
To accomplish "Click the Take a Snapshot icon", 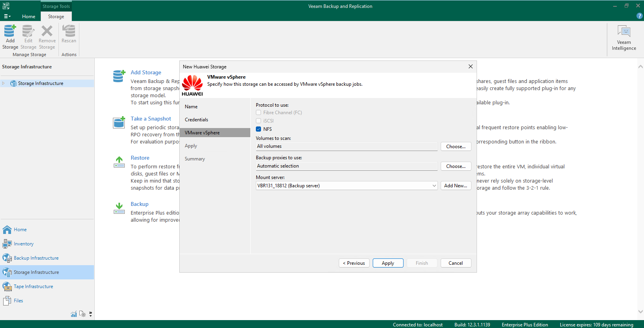I will (119, 123).
